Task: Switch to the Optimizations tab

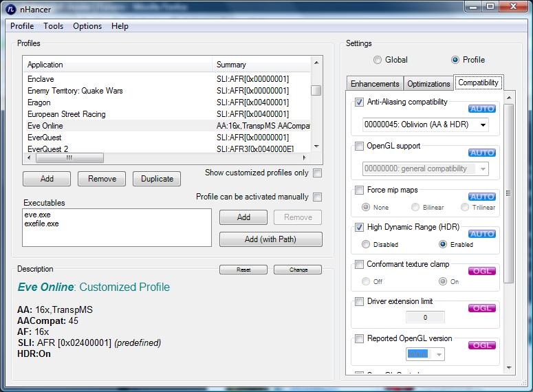Action: (428, 84)
